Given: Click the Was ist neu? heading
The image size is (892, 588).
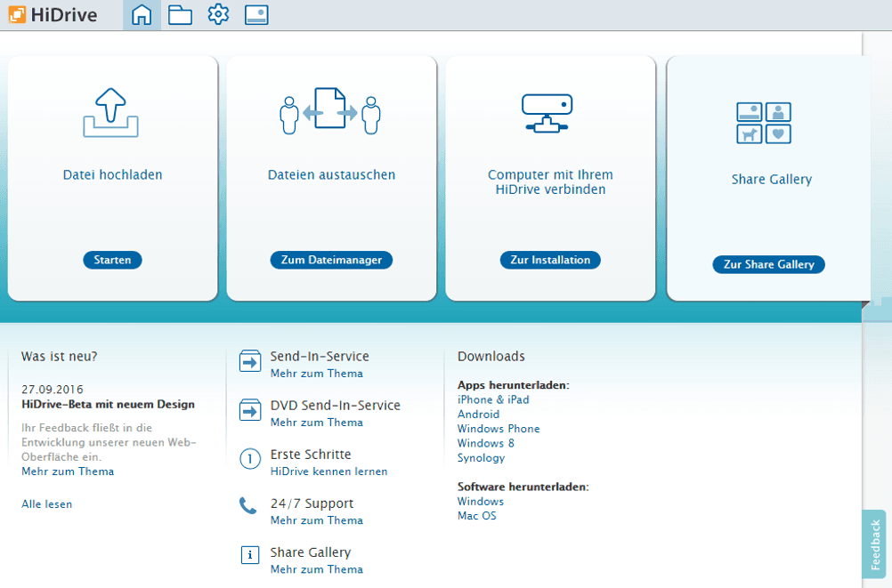Looking at the screenshot, I should [59, 357].
